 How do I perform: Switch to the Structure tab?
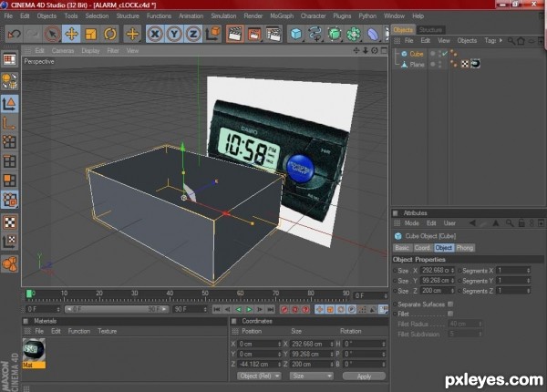tap(430, 30)
